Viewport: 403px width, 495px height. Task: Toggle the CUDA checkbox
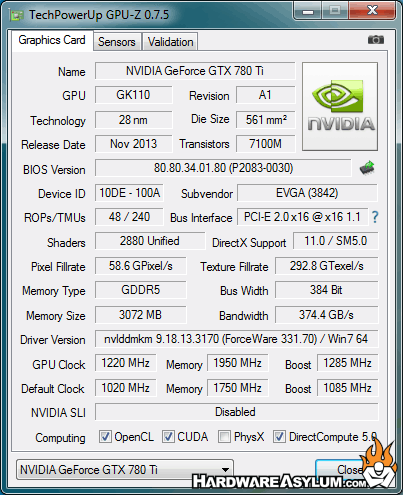[x=168, y=437]
